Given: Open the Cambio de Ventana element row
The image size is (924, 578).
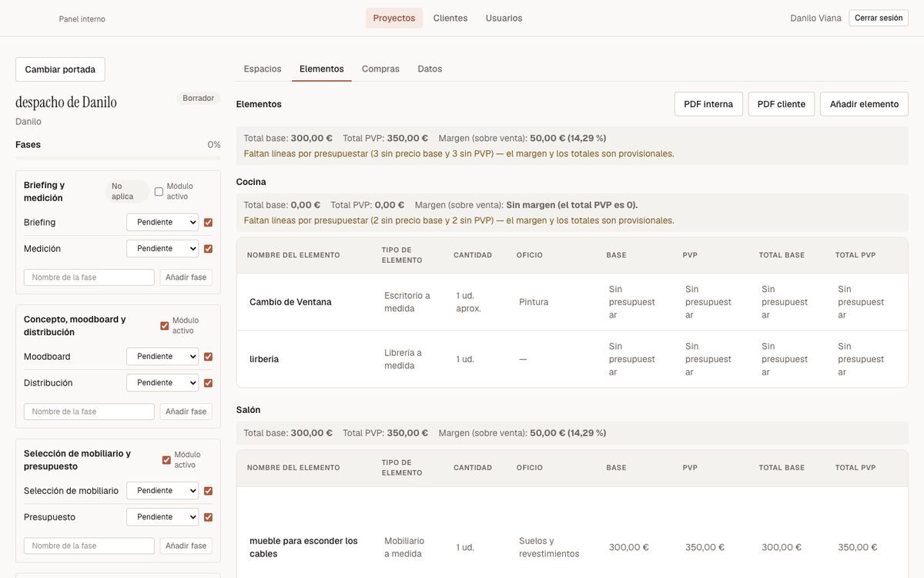Looking at the screenshot, I should pyautogui.click(x=572, y=302).
